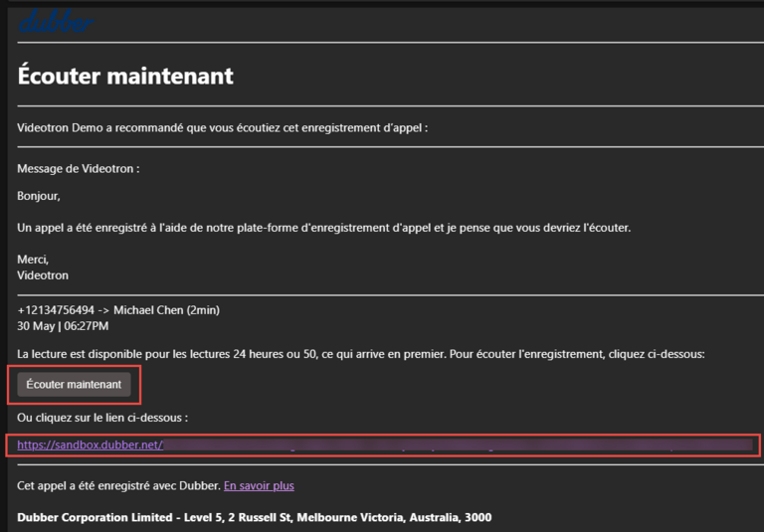Select 'Ou cliquez sur le lien ci-dessous :'
This screenshot has height=532, width=764.
pyautogui.click(x=102, y=418)
